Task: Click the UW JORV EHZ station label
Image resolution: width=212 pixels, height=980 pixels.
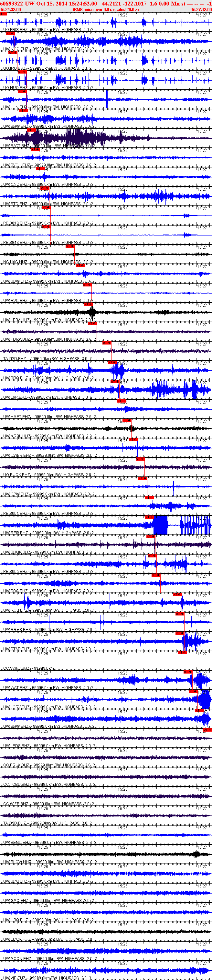Action: tap(16, 707)
